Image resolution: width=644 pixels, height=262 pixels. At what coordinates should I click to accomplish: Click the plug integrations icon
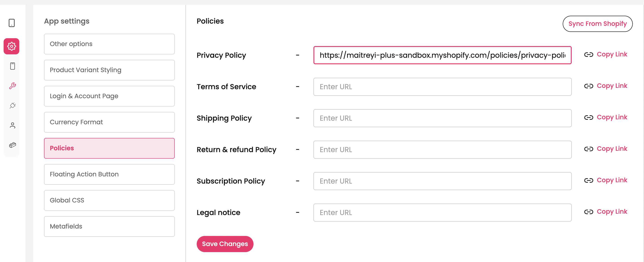pos(12,105)
